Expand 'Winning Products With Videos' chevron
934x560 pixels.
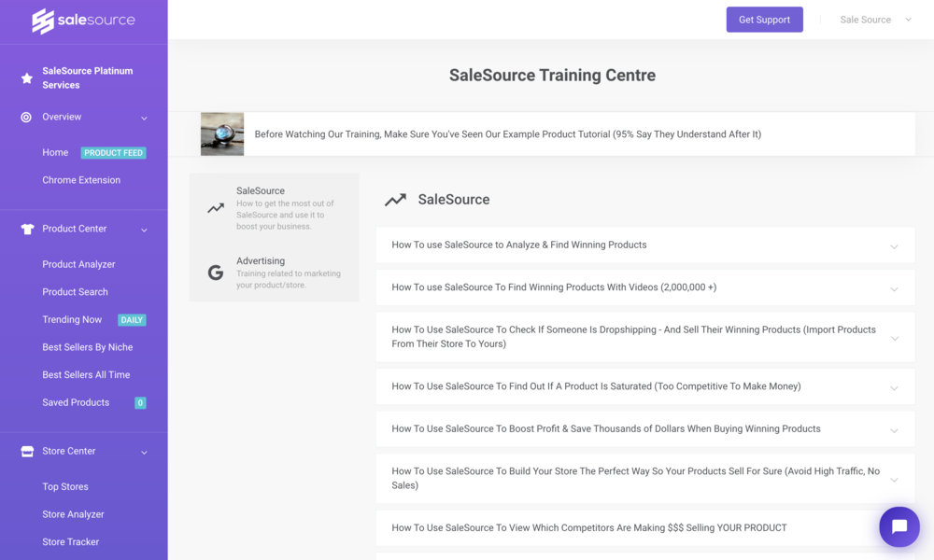[894, 289]
